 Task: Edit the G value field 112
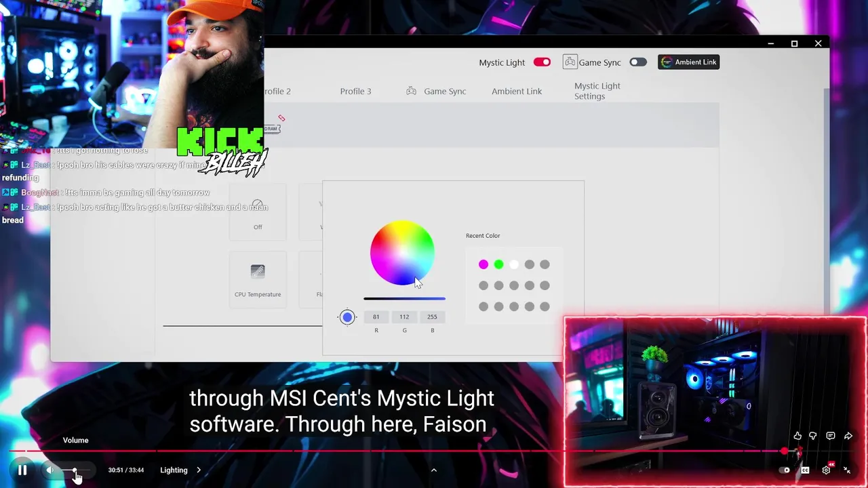[x=404, y=317]
